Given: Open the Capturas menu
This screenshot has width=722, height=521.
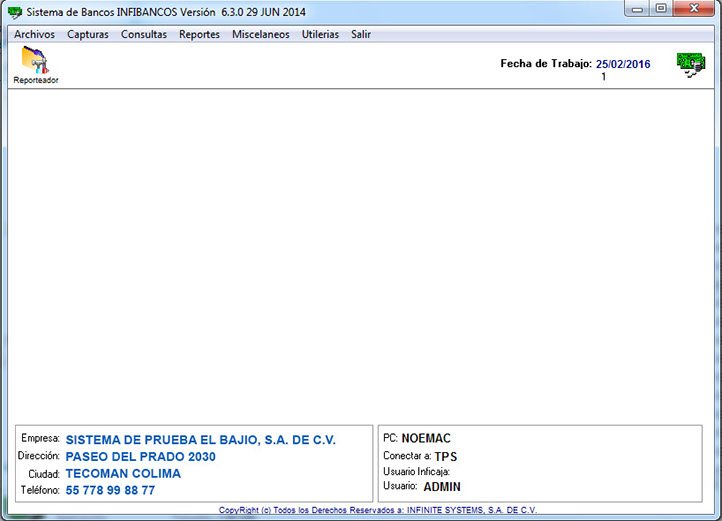Looking at the screenshot, I should [88, 34].
